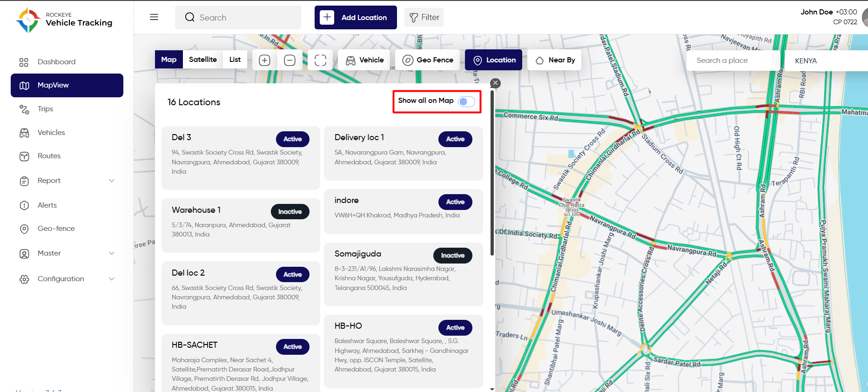868x392 pixels.
Task: Expand the Master menu chevron
Action: pyautogui.click(x=112, y=253)
